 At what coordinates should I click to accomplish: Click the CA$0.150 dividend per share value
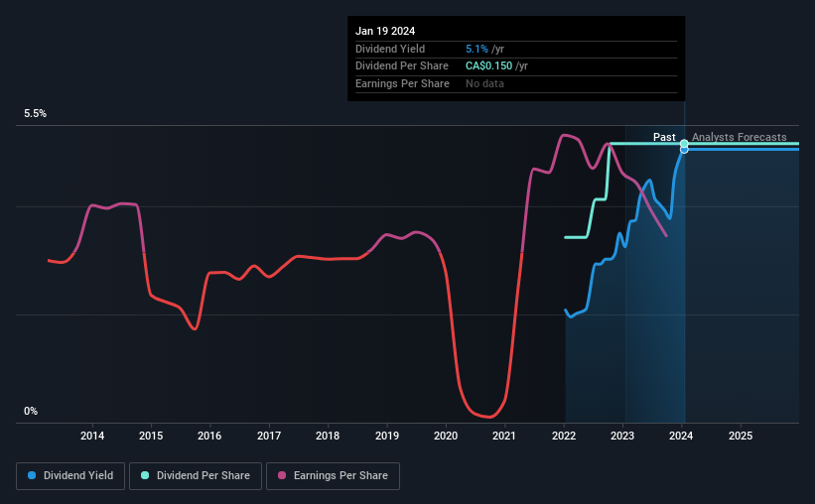point(488,66)
